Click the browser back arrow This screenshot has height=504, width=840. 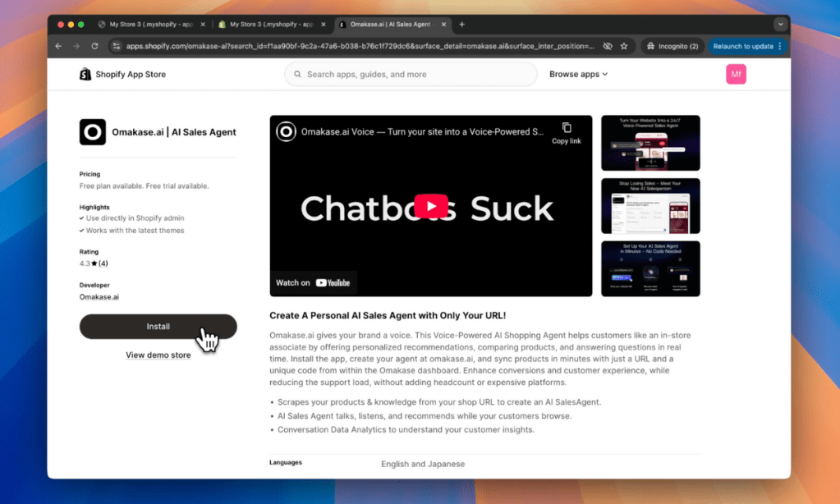[58, 47]
